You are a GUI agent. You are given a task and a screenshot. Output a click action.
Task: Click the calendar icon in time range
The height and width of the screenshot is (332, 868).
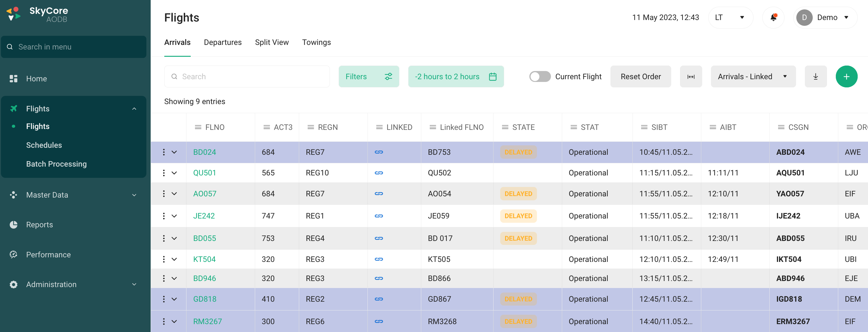(493, 77)
